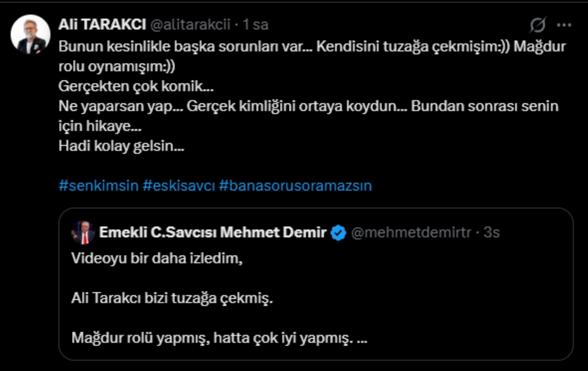Click the blue verified badge

338,233
